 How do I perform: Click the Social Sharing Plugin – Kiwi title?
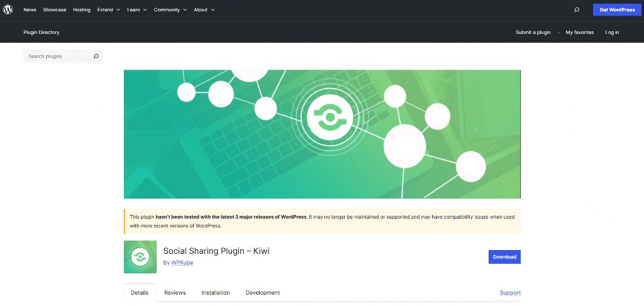coord(216,251)
